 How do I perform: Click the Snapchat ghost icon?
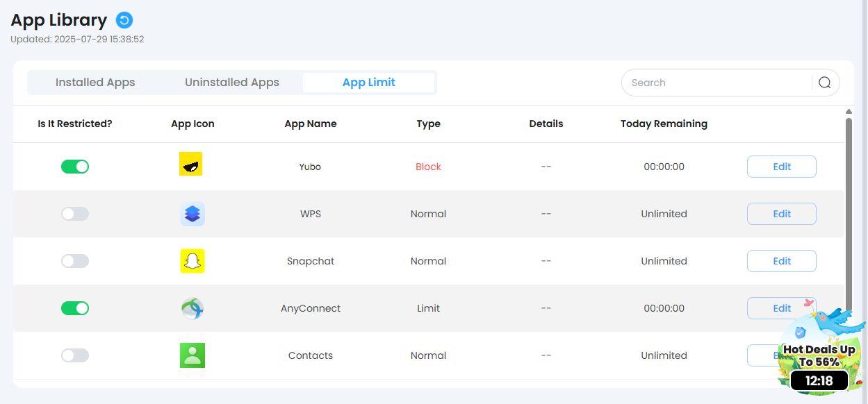[x=193, y=261]
